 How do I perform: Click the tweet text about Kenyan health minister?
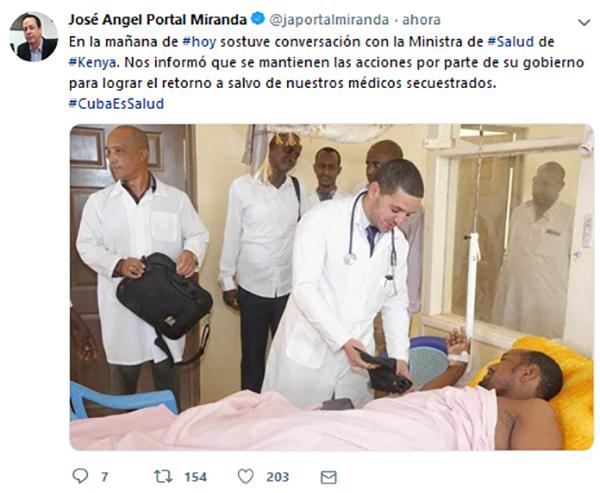326,62
